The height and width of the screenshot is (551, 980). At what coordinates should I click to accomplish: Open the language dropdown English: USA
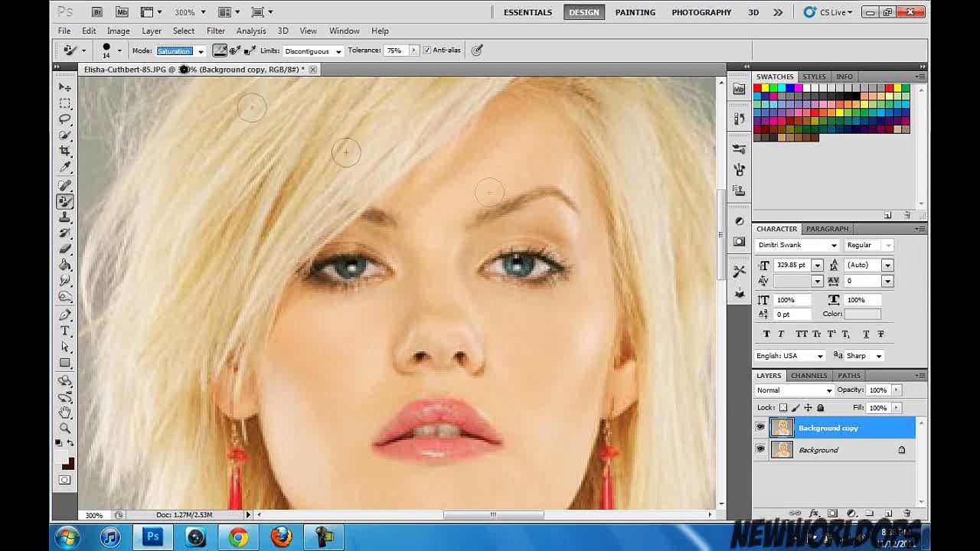(x=789, y=356)
